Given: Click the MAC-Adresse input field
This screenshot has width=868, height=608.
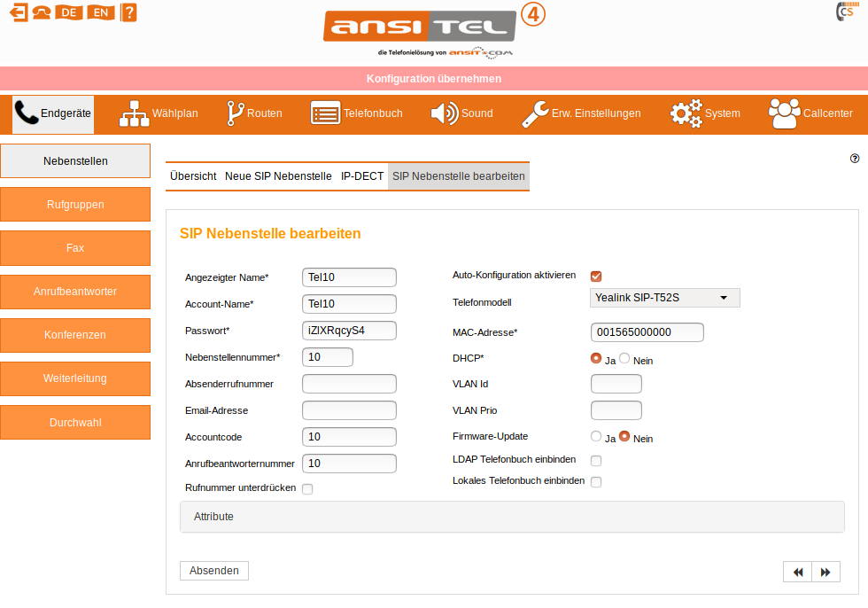Looking at the screenshot, I should pyautogui.click(x=647, y=332).
